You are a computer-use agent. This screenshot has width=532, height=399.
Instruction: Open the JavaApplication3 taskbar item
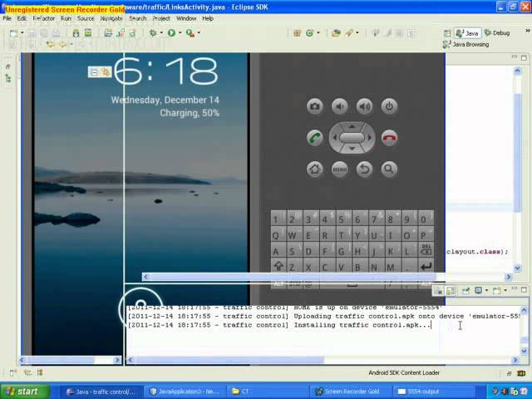point(185,392)
